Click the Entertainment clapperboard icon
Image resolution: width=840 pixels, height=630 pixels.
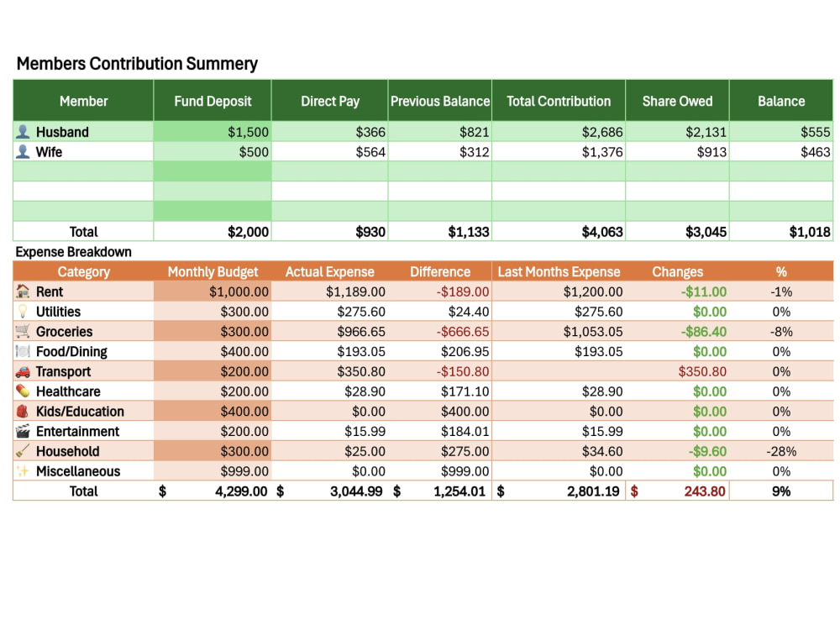tap(23, 431)
